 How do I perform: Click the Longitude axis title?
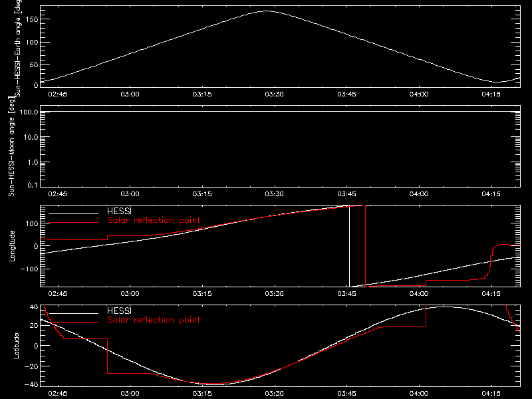(12, 246)
